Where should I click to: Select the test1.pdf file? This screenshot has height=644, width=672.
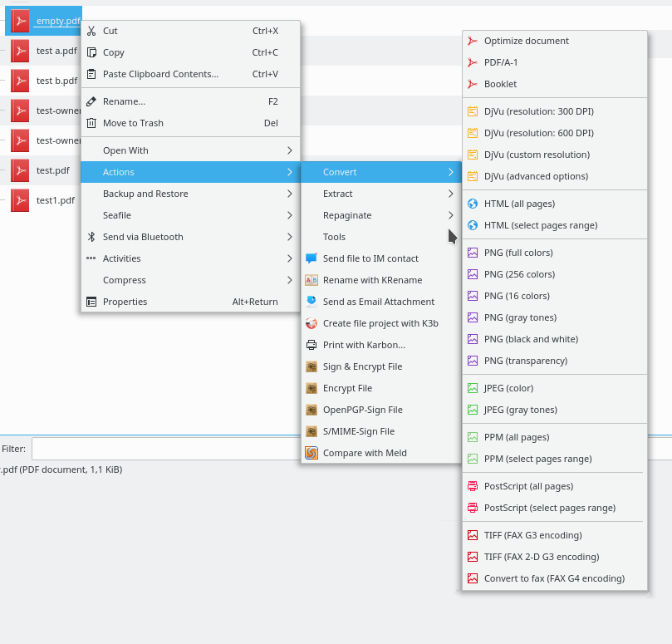tap(56, 200)
